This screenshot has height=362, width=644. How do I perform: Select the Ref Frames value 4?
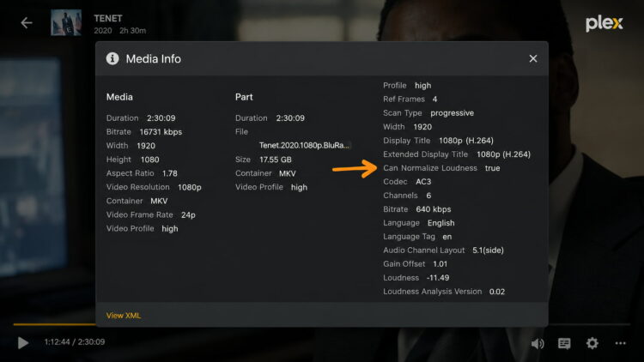tap(434, 99)
